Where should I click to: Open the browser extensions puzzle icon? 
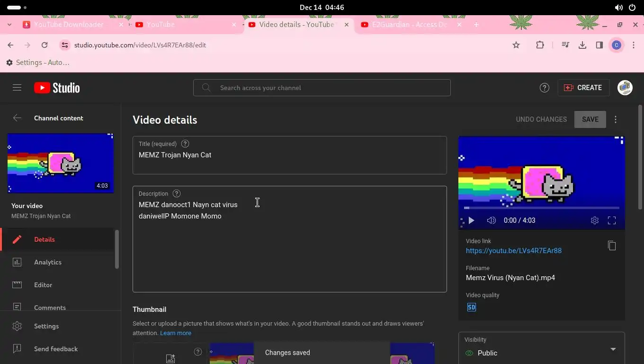pyautogui.click(x=540, y=45)
